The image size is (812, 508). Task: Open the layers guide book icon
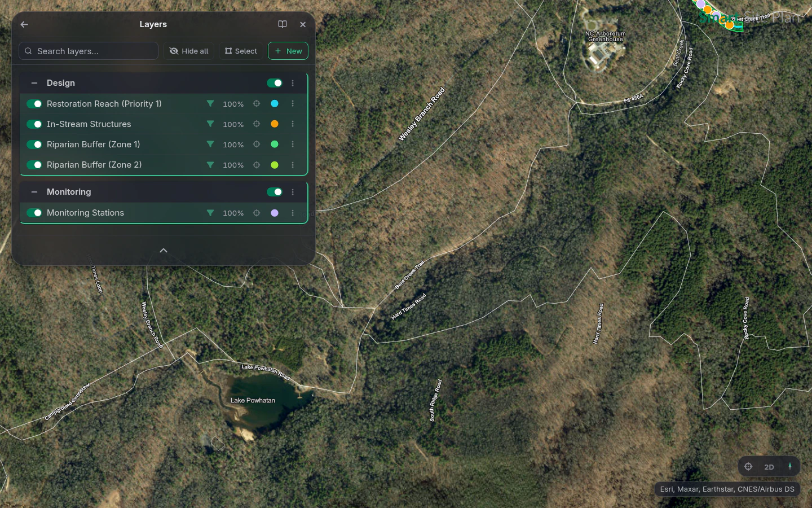[283, 24]
